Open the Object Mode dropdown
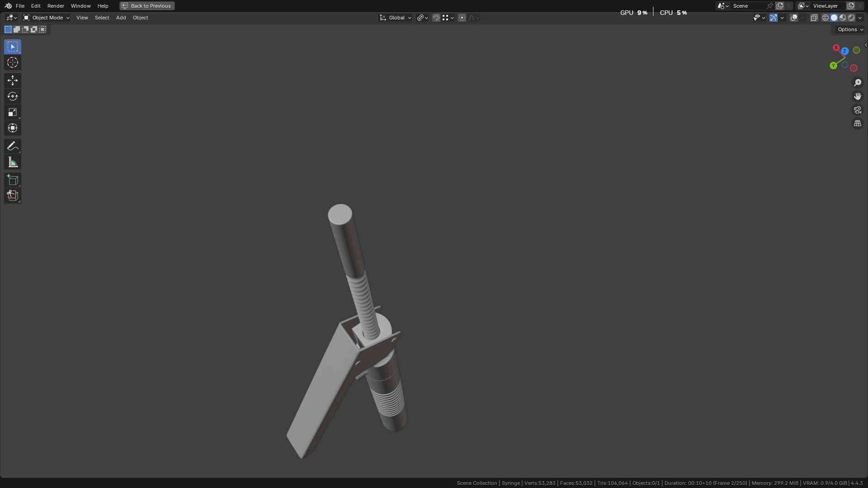 [x=46, y=18]
